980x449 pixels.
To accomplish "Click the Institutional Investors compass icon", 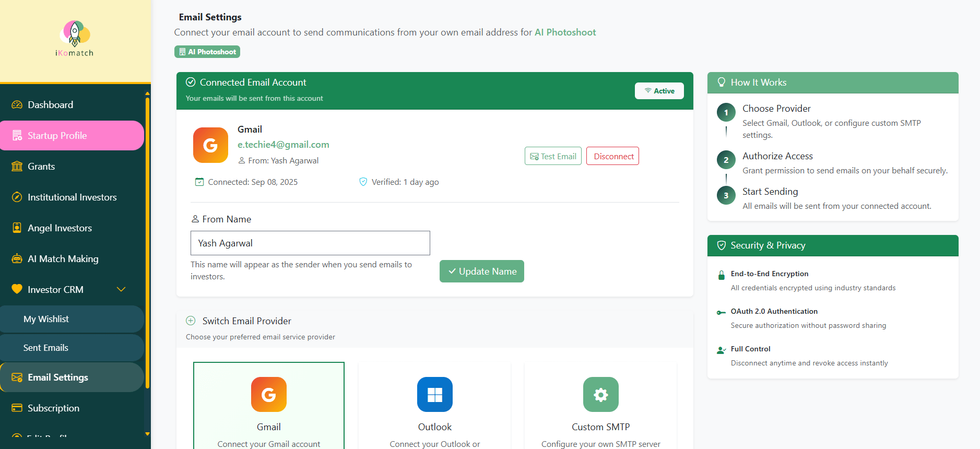I will pyautogui.click(x=17, y=197).
